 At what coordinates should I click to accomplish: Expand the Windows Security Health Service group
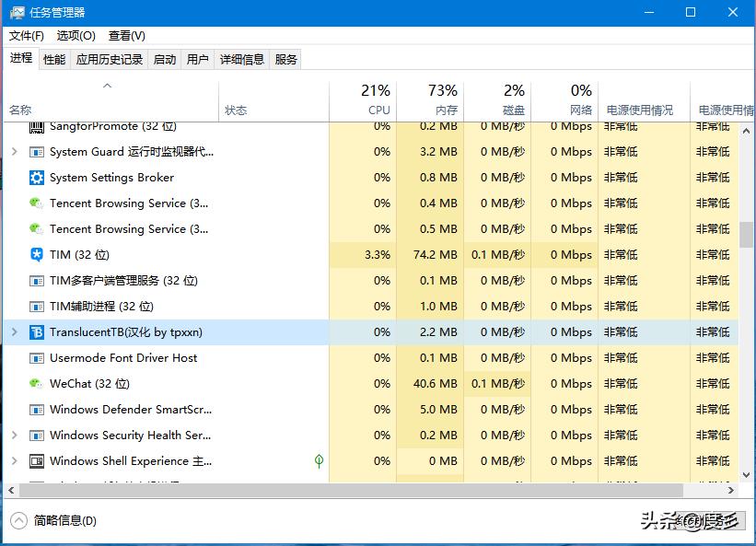pyautogui.click(x=15, y=436)
